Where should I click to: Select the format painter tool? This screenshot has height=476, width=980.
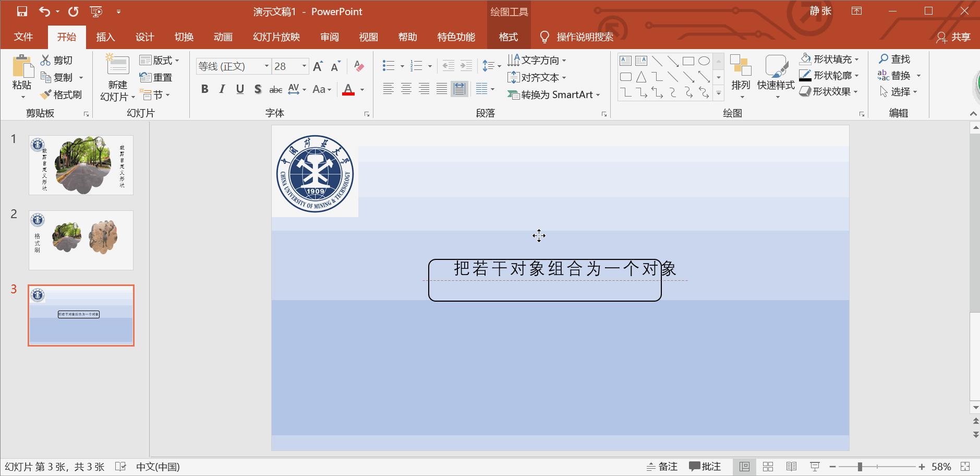pos(61,94)
